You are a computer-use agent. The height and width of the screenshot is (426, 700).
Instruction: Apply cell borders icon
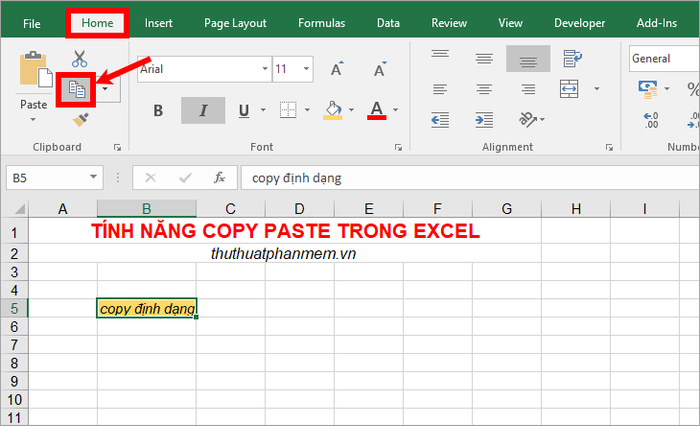point(288,110)
